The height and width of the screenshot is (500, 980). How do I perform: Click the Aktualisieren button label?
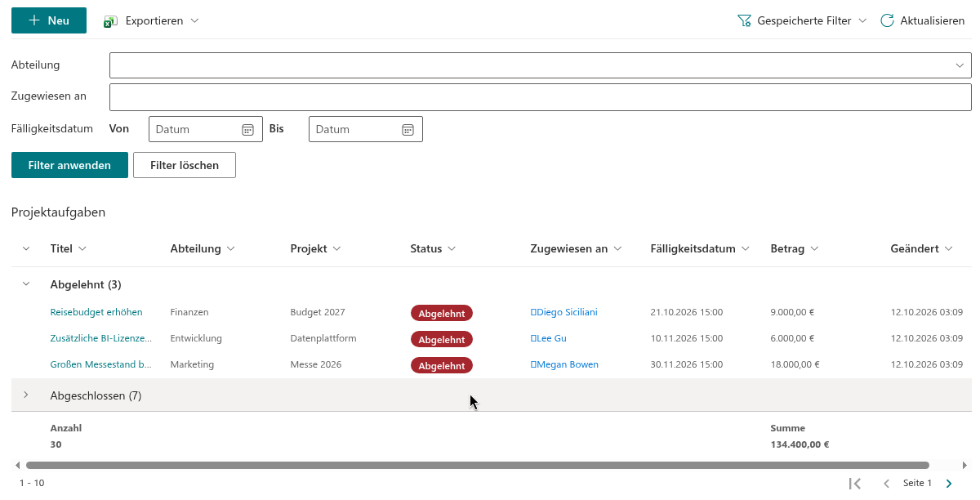[933, 20]
